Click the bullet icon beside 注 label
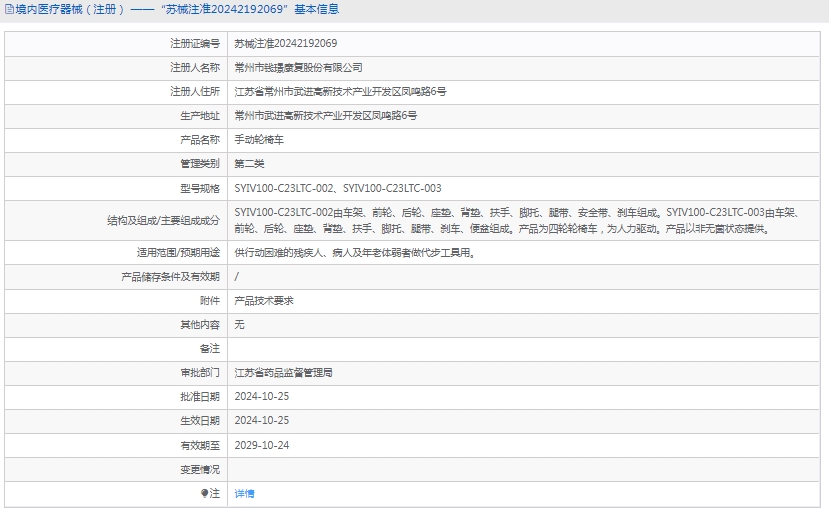This screenshot has width=829, height=513. (x=204, y=494)
